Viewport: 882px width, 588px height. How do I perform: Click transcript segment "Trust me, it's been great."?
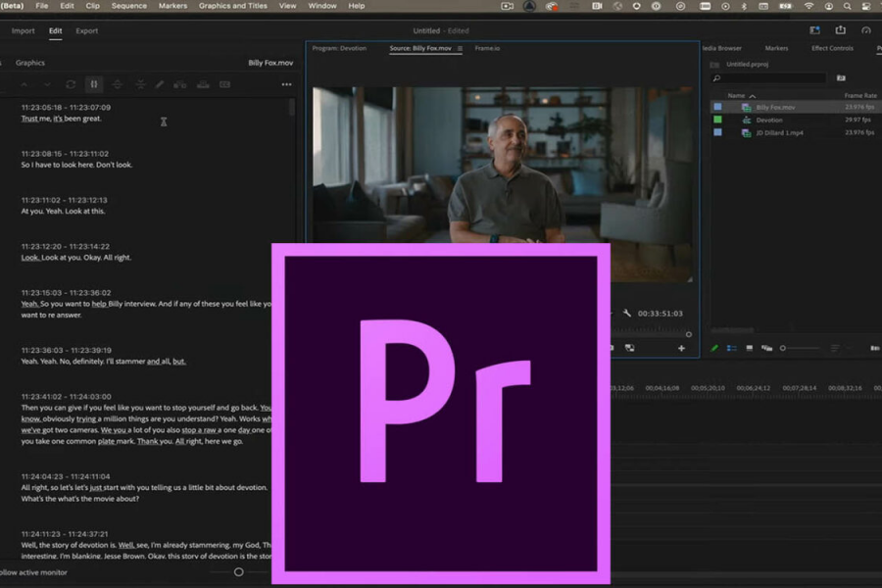(x=62, y=119)
